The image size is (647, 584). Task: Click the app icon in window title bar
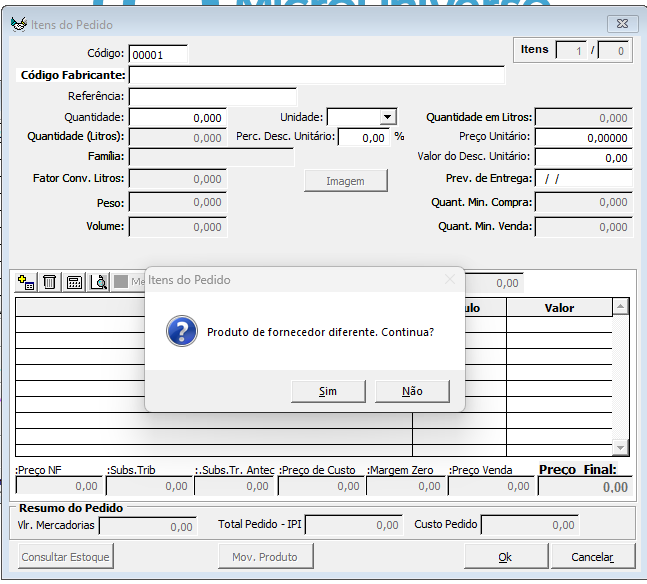pos(18,24)
